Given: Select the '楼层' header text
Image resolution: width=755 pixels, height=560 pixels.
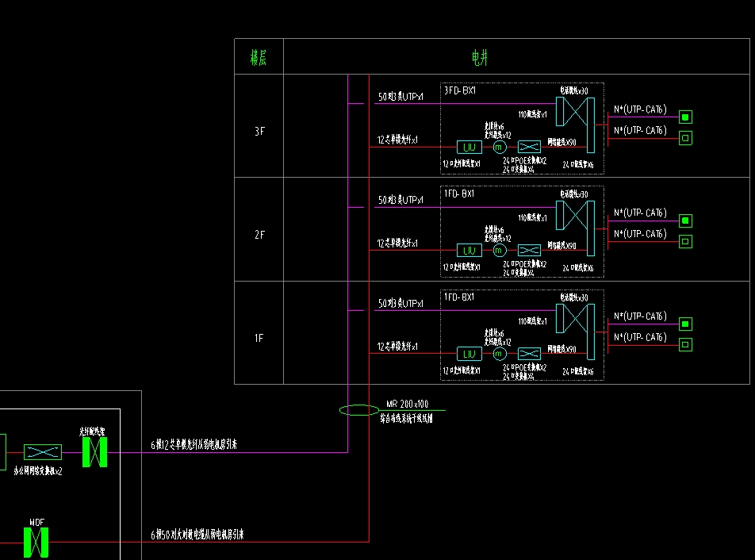Looking at the screenshot, I should 259,58.
